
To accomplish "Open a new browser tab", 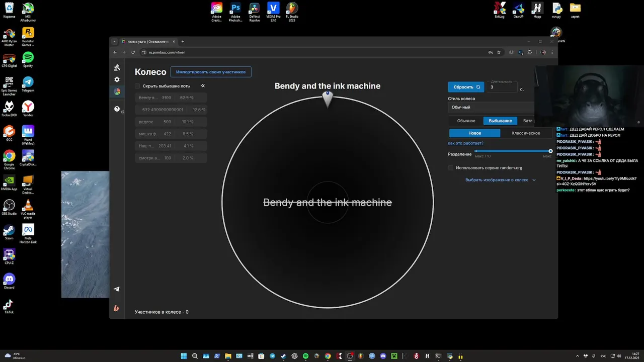I will click(x=183, y=42).
